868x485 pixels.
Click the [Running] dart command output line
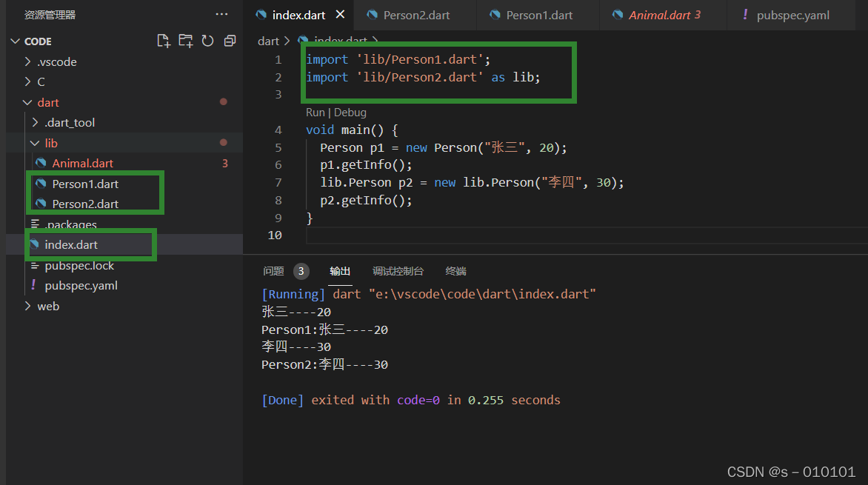429,295
